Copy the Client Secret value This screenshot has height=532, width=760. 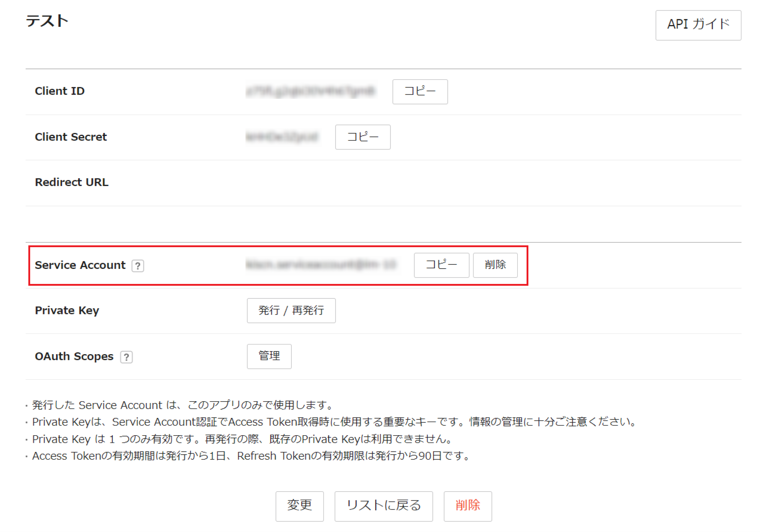pyautogui.click(x=363, y=137)
